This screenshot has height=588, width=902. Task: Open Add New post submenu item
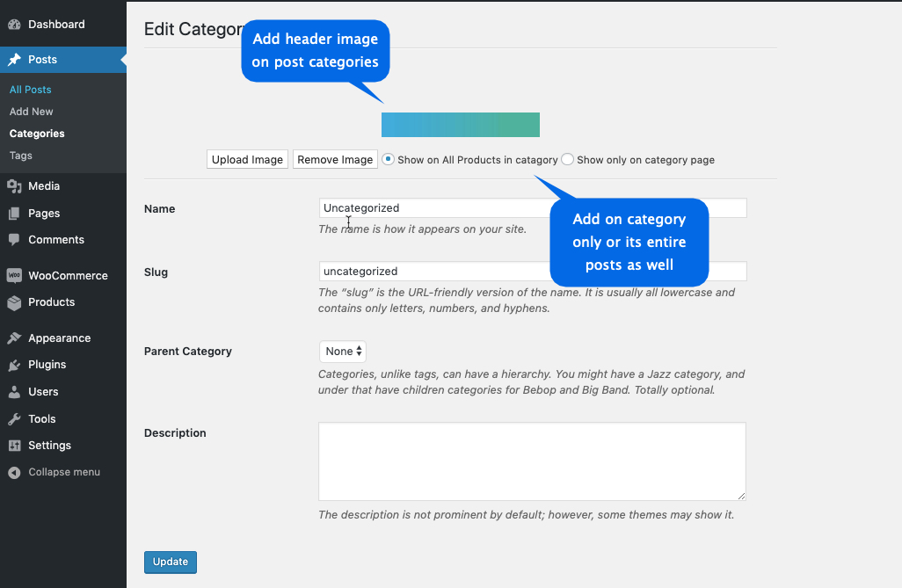point(32,112)
